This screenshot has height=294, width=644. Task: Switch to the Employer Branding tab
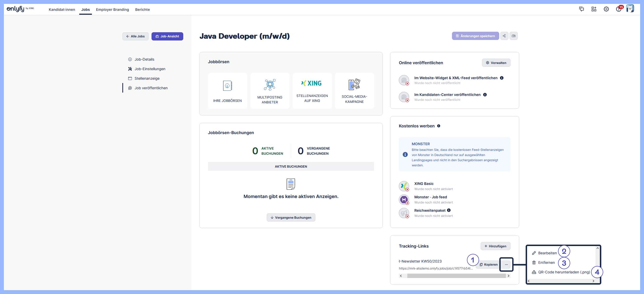click(112, 10)
